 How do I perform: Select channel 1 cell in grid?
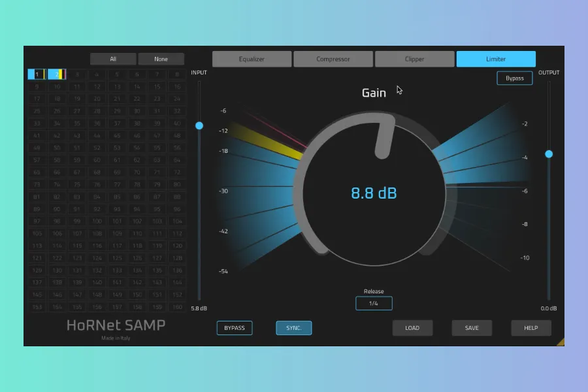(37, 74)
